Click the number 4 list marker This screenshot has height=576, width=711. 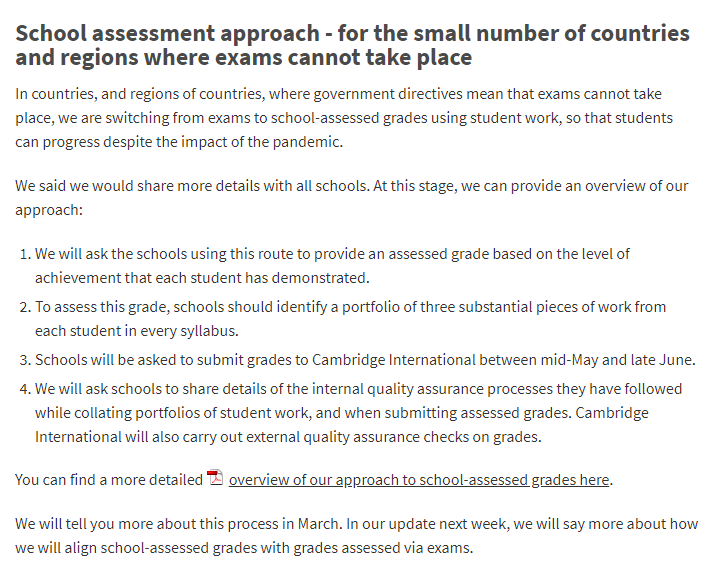point(25,389)
